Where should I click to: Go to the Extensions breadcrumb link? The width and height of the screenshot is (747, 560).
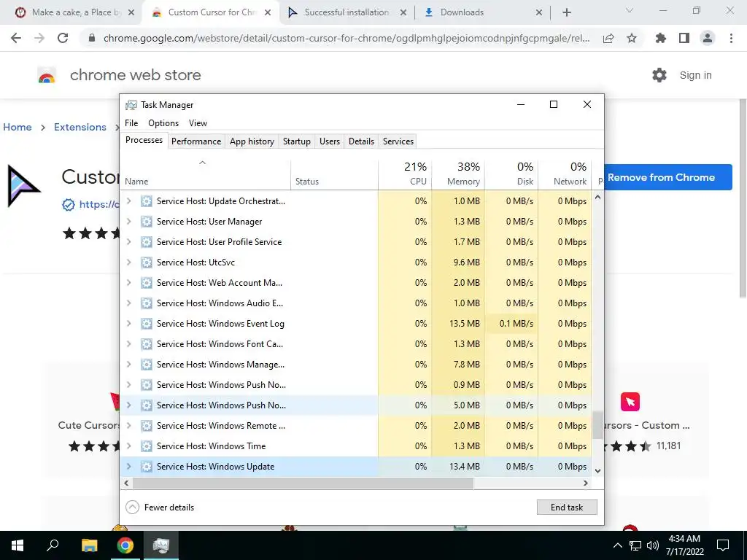(80, 127)
